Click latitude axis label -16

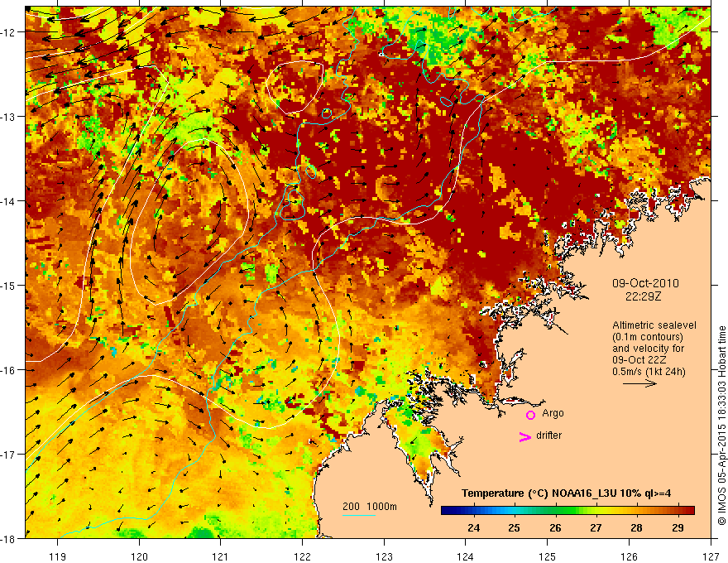(9, 370)
